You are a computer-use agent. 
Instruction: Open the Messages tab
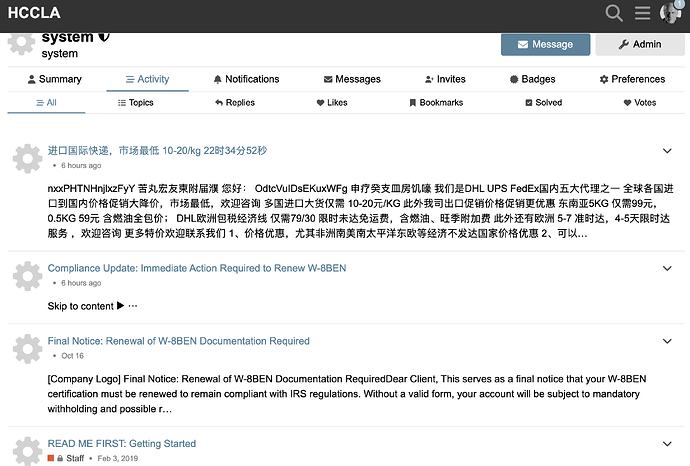coord(352,79)
